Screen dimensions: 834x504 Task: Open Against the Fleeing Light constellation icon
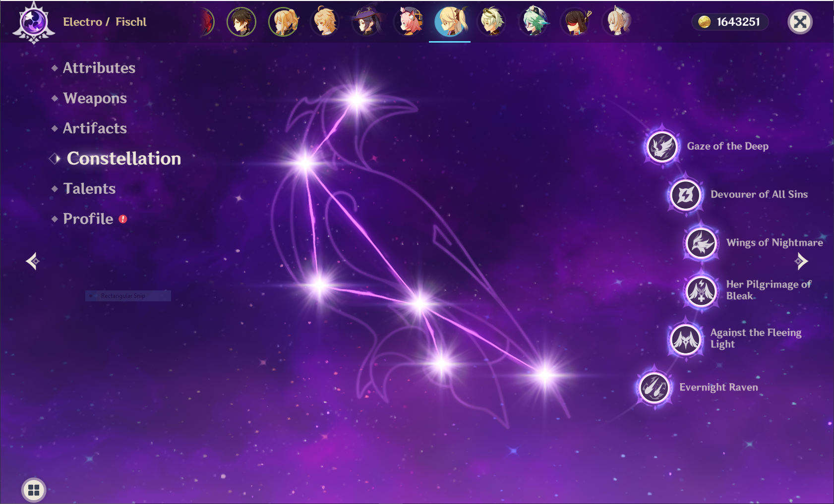point(685,339)
